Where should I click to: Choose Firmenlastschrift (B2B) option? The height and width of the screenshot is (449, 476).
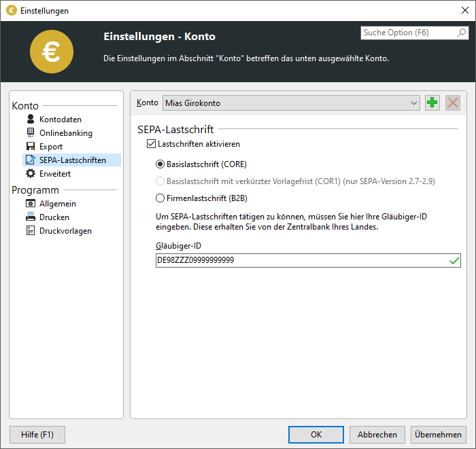point(160,198)
